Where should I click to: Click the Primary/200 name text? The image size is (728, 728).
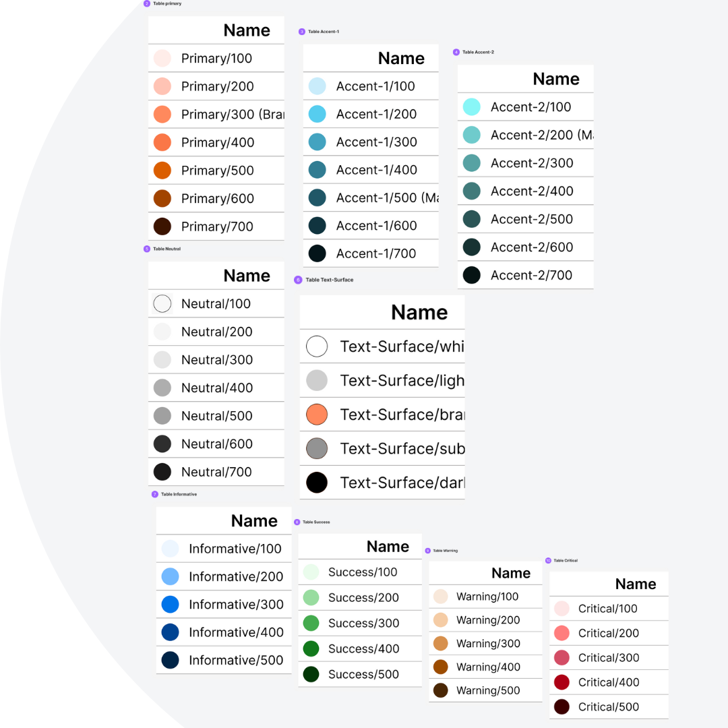pos(217,86)
